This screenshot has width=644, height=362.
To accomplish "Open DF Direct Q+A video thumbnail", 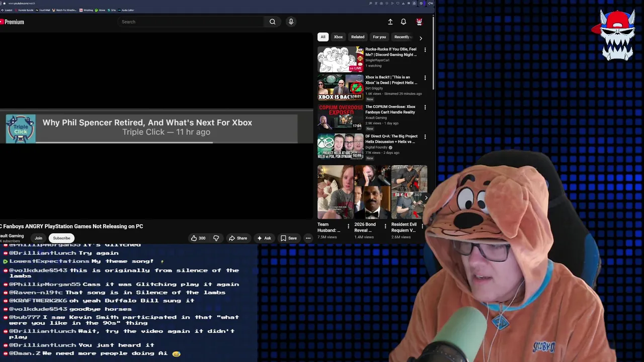I will pyautogui.click(x=340, y=146).
